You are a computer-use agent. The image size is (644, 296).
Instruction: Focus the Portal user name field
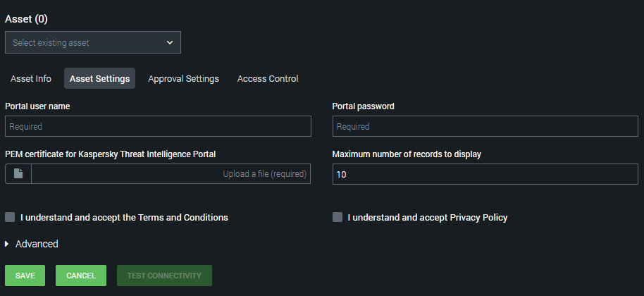[x=158, y=126]
